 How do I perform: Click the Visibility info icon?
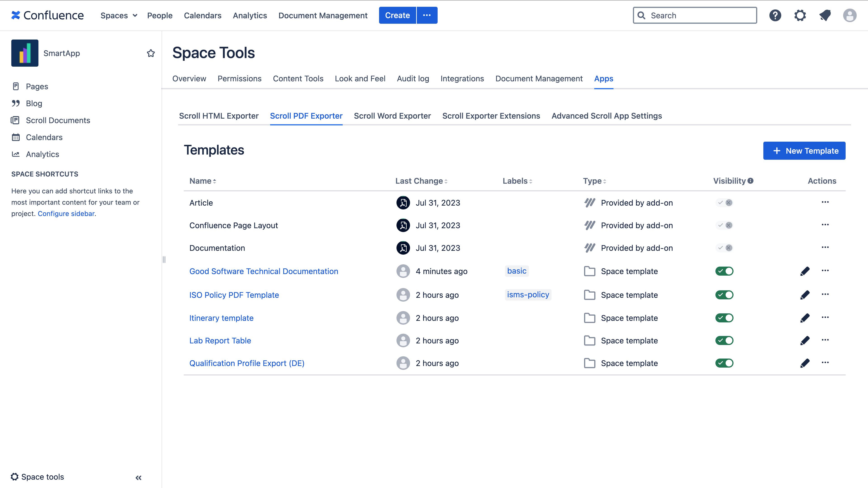(750, 181)
